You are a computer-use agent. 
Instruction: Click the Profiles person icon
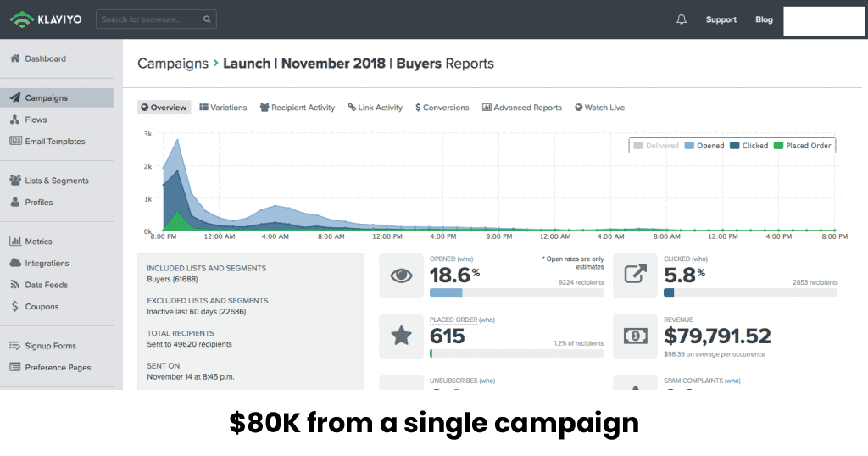[15, 202]
